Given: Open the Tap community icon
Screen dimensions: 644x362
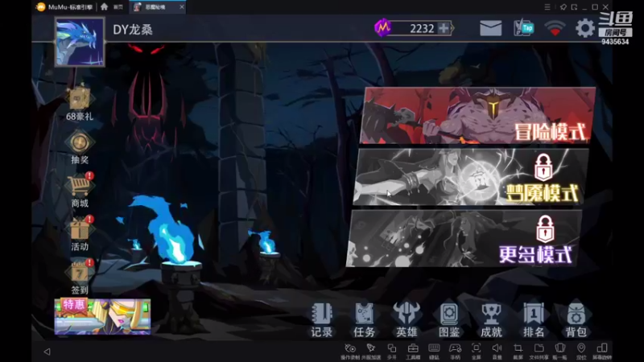Looking at the screenshot, I should pos(524,28).
